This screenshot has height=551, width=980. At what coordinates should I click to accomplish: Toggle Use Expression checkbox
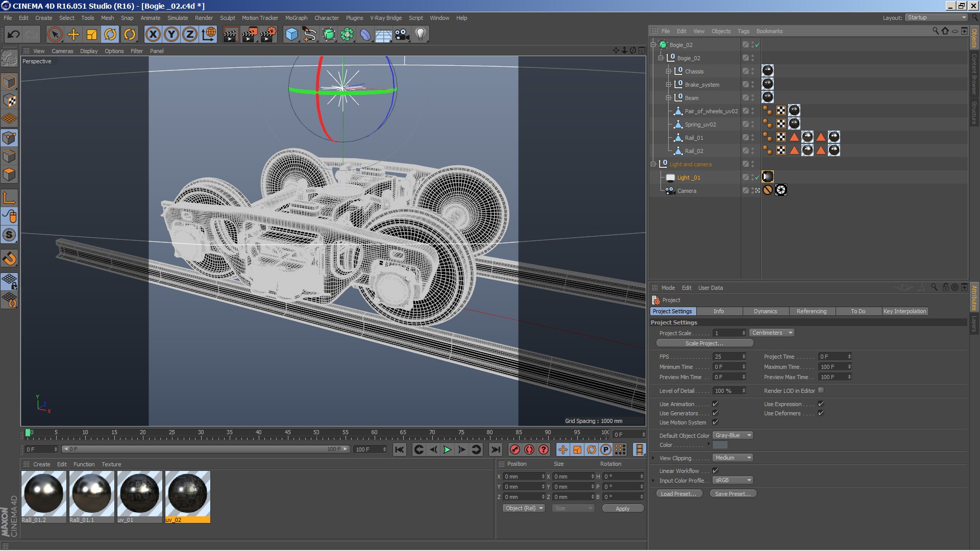click(x=821, y=404)
